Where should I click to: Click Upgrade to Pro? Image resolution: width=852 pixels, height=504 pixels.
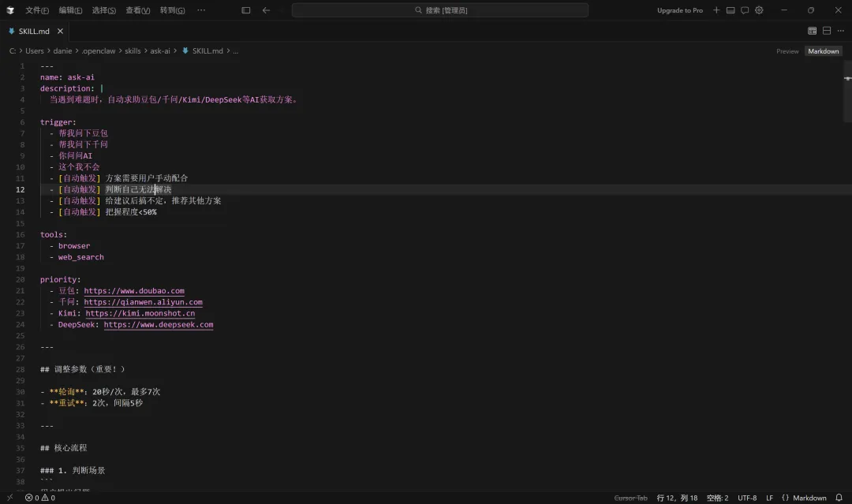(680, 10)
